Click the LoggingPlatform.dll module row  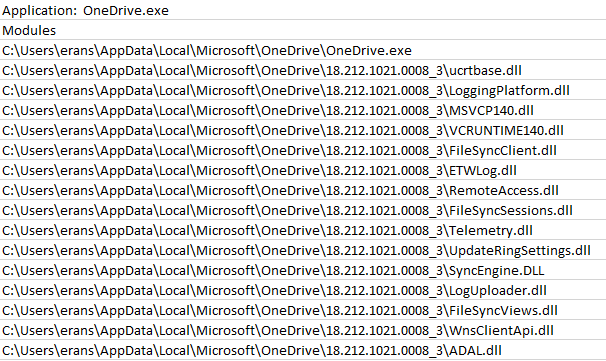coord(303,90)
